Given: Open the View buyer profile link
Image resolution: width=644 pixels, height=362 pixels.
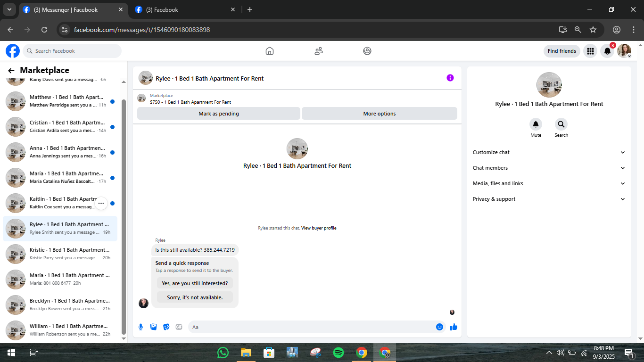Looking at the screenshot, I should point(319,228).
